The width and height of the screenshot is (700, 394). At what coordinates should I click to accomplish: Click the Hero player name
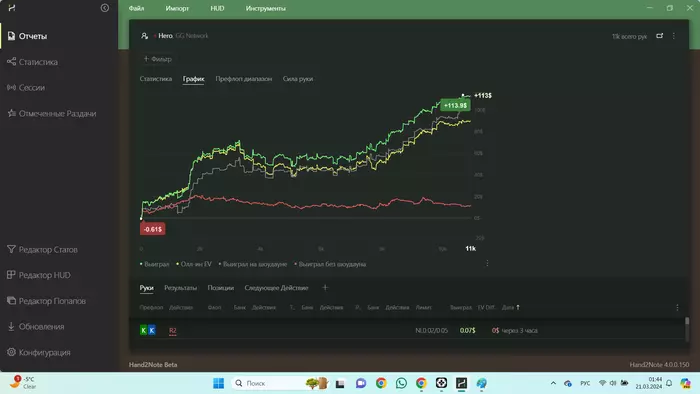point(165,36)
